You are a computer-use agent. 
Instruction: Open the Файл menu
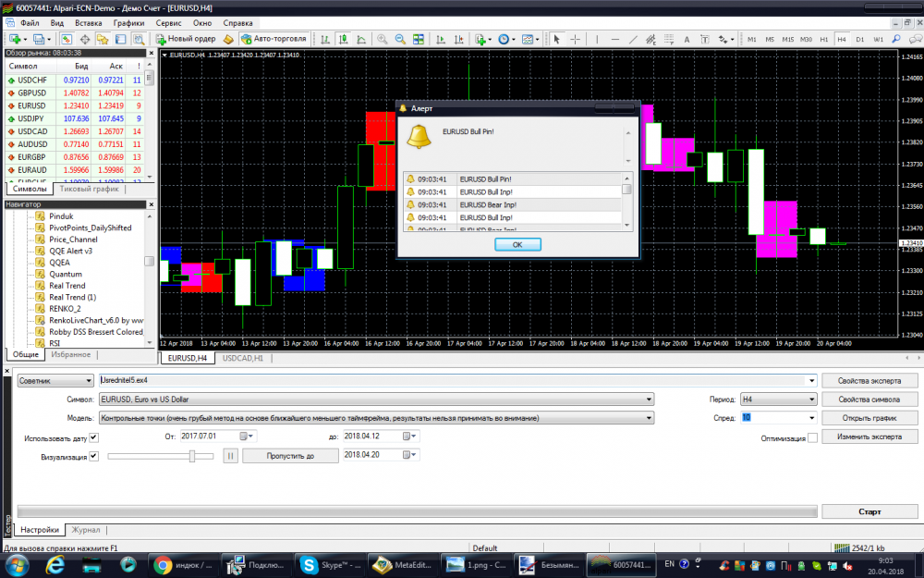click(x=30, y=23)
